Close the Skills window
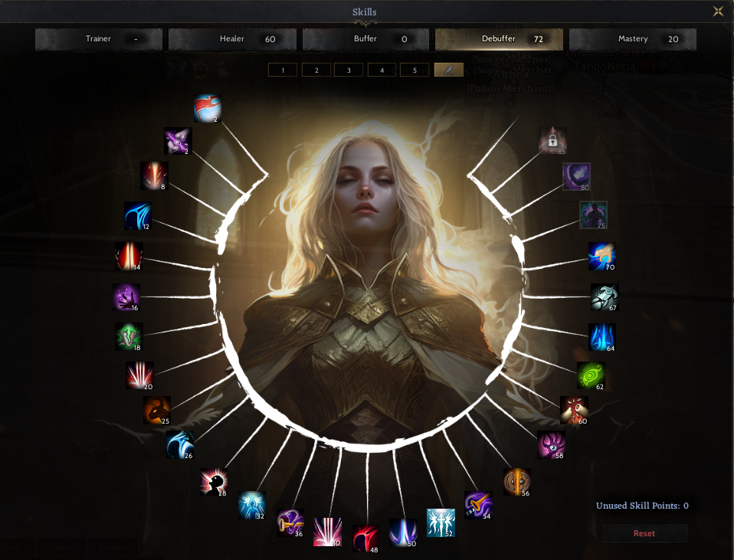 click(x=718, y=11)
